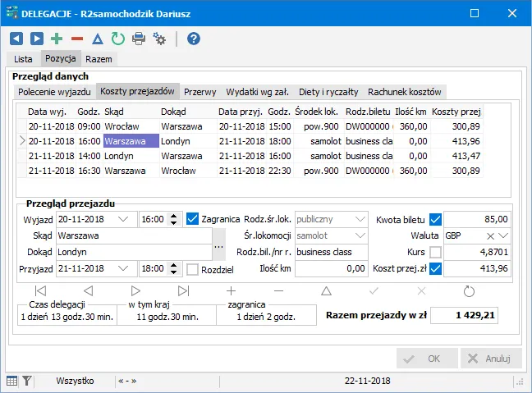Click the green refresh icon in toolbar

coord(117,39)
